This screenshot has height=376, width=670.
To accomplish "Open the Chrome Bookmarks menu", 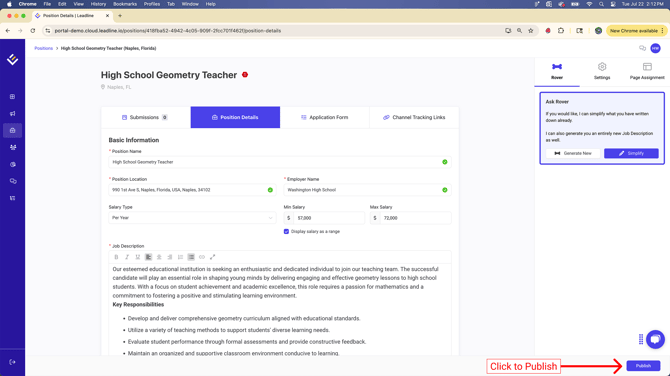I will [x=125, y=4].
